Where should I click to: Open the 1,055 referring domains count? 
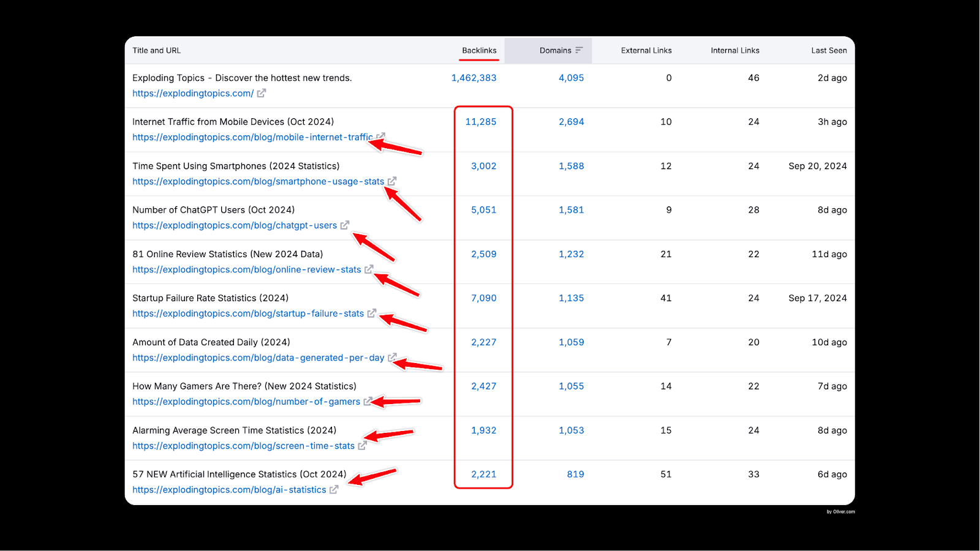click(x=571, y=386)
